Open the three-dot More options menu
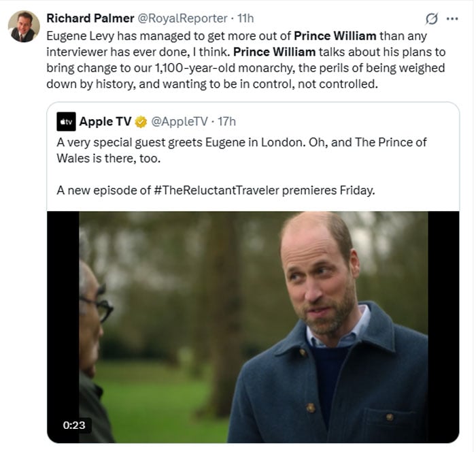The height and width of the screenshot is (452, 476). point(452,18)
